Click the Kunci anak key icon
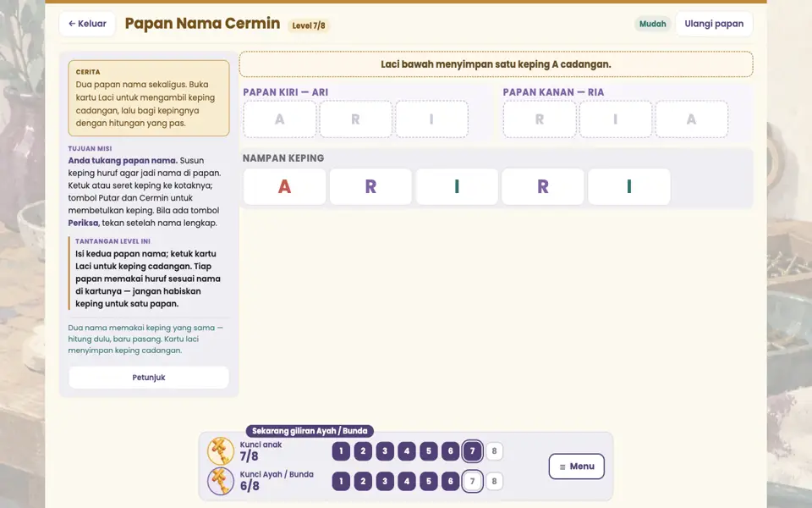Image resolution: width=812 pixels, height=508 pixels. click(221, 451)
